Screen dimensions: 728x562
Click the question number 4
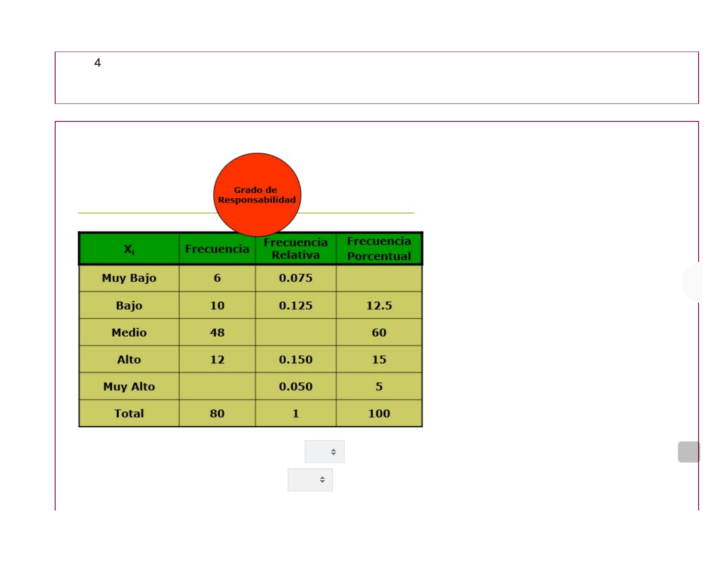pyautogui.click(x=97, y=63)
